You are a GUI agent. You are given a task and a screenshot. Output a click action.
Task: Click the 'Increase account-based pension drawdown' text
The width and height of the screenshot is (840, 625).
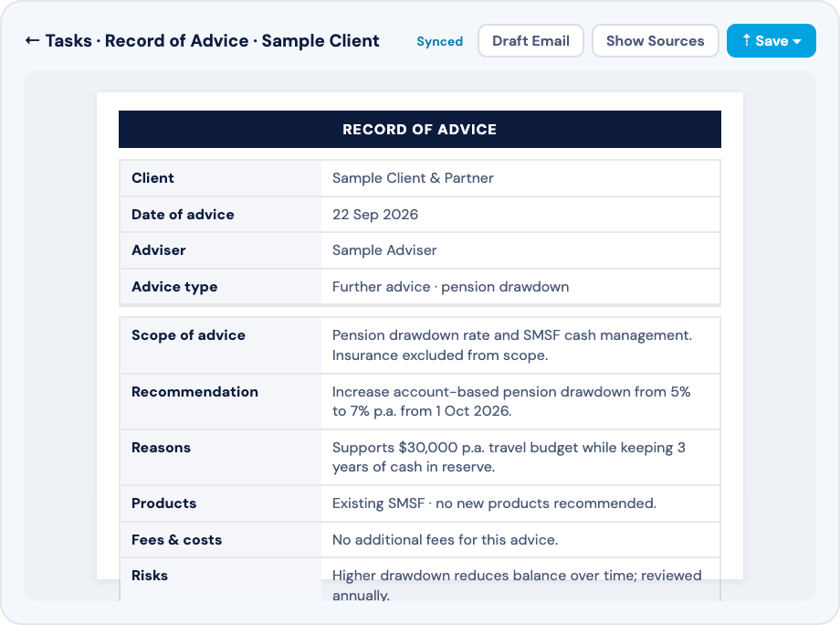pos(481,392)
